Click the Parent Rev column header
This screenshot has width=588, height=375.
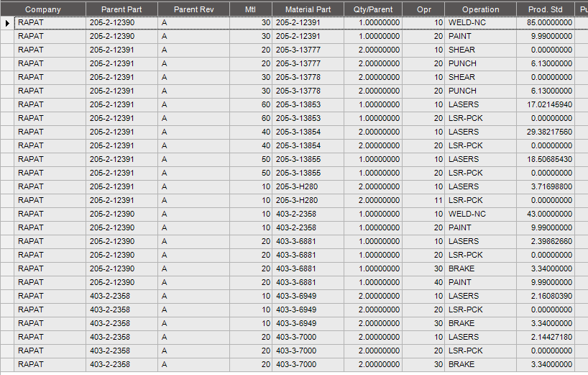pos(194,9)
